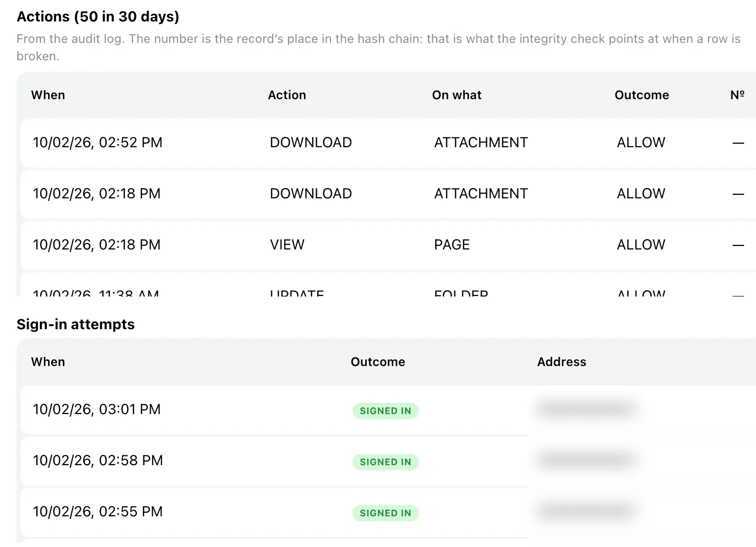Click "Outcome" header in the Actions table
Image resolution: width=756 pixels, height=547 pixels.
642,95
